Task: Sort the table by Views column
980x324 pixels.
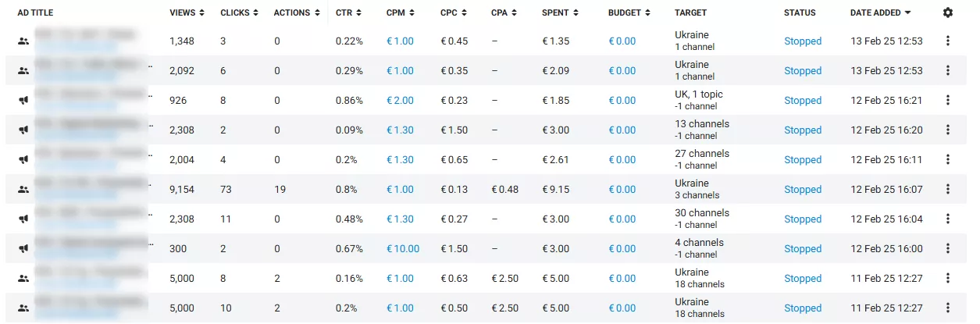Action: pyautogui.click(x=187, y=12)
